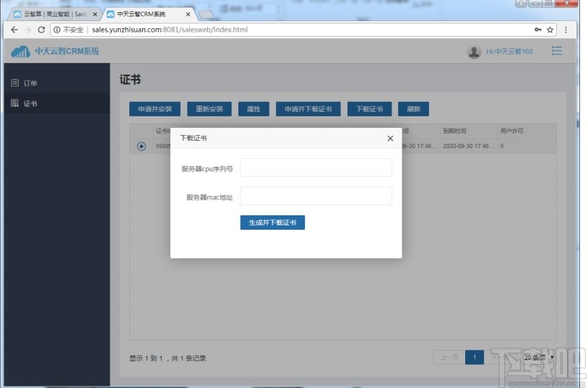
Task: Click the 下载证书 toolbar button
Action: 369,109
